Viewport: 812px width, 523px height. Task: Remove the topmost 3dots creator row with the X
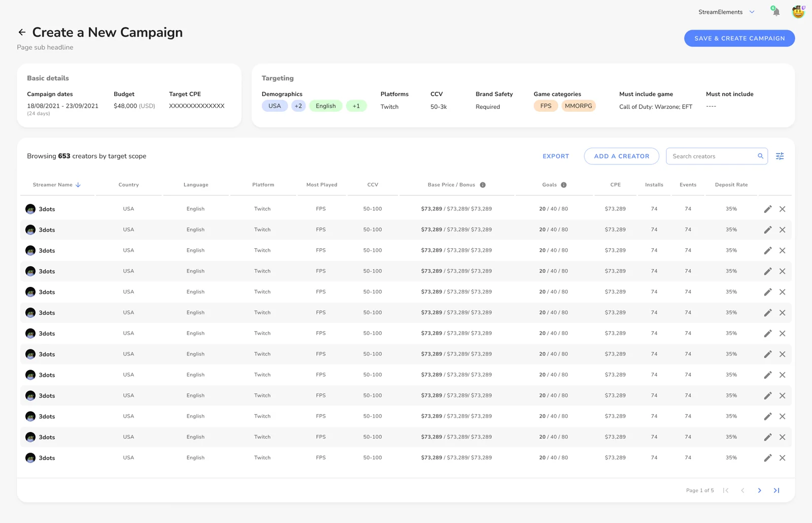click(783, 209)
